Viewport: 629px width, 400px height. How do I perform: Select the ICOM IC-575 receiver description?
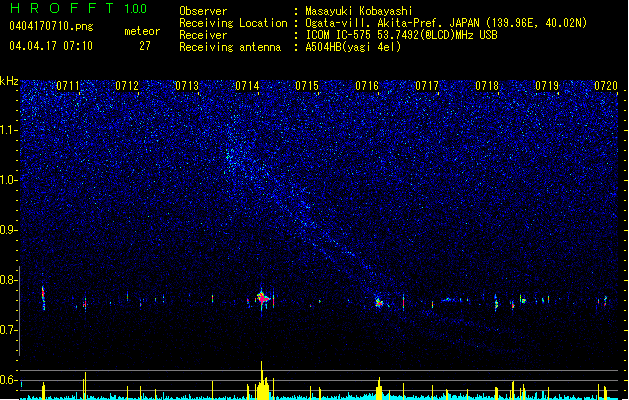(401, 35)
